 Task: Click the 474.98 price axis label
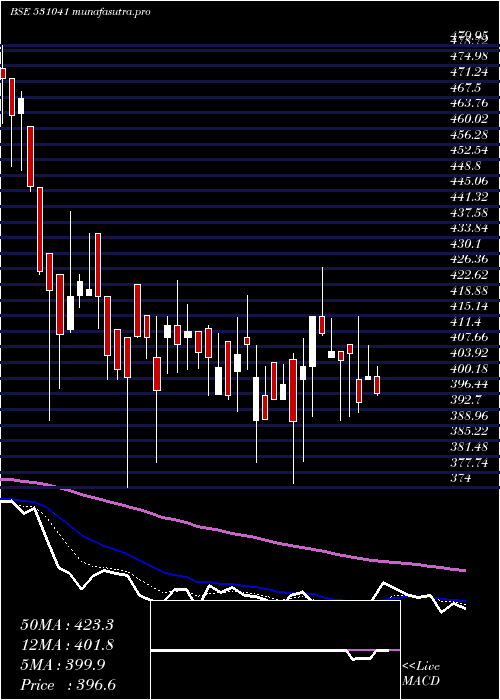pyautogui.click(x=469, y=56)
